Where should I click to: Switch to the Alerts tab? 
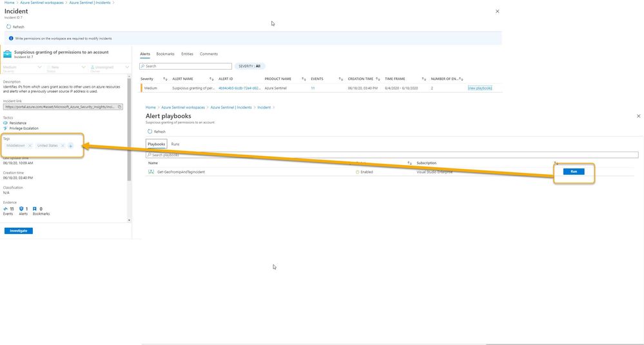click(x=145, y=54)
